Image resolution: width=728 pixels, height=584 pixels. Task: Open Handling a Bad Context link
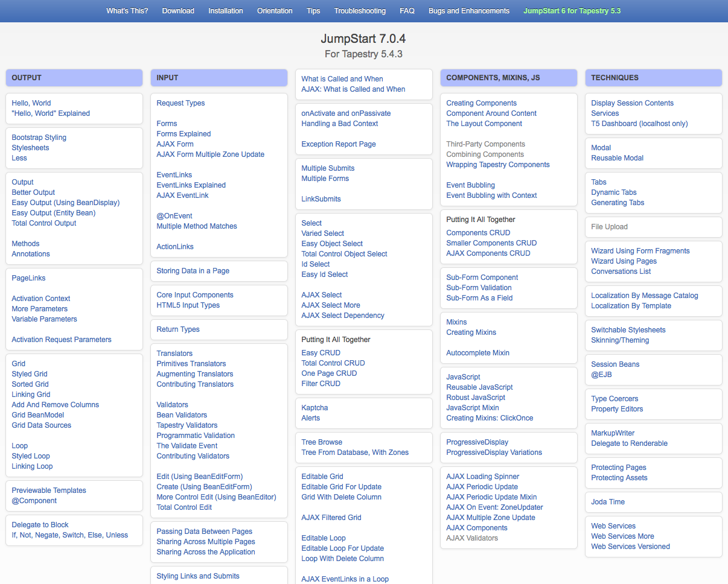pyautogui.click(x=340, y=124)
